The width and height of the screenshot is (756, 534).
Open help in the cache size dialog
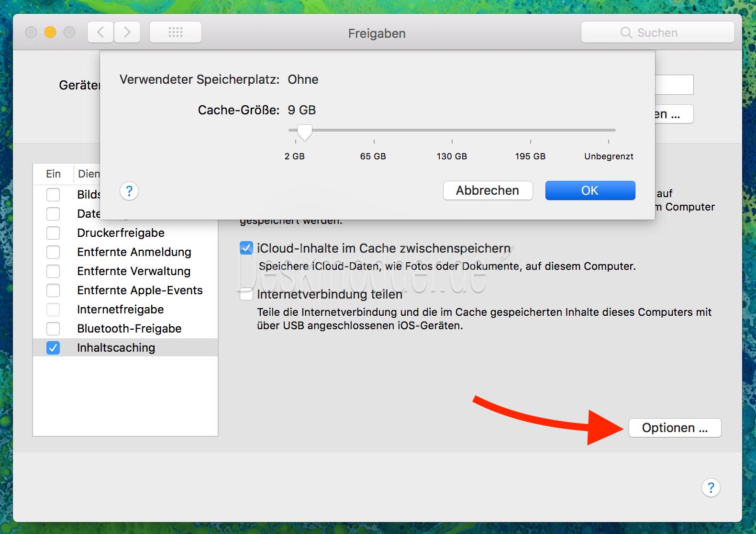point(129,191)
